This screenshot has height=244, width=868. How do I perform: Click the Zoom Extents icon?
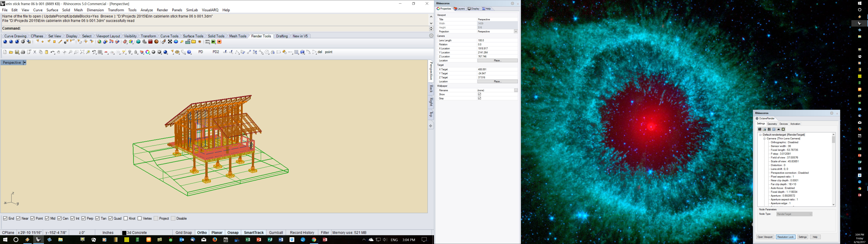[x=82, y=52]
